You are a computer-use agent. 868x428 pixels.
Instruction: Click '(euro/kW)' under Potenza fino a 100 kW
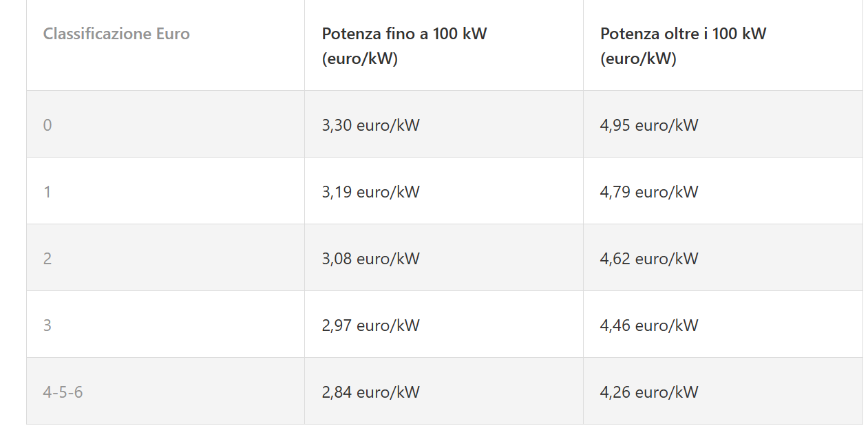click(x=360, y=59)
